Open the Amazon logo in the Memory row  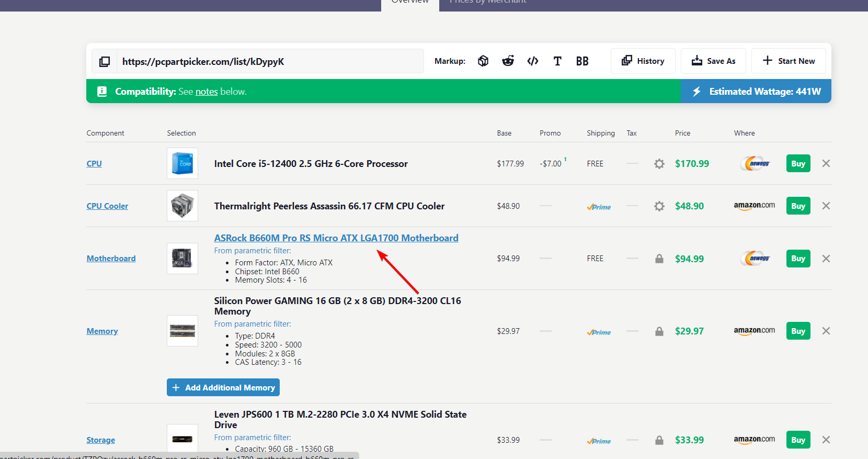[x=755, y=331]
